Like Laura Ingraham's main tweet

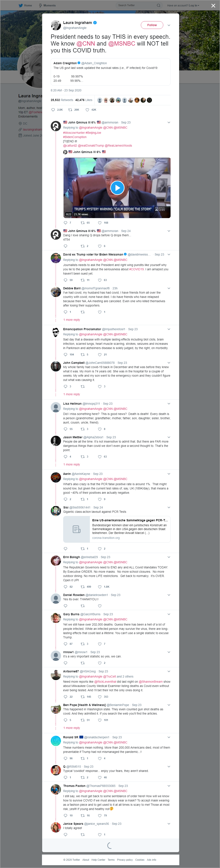tap(87, 110)
